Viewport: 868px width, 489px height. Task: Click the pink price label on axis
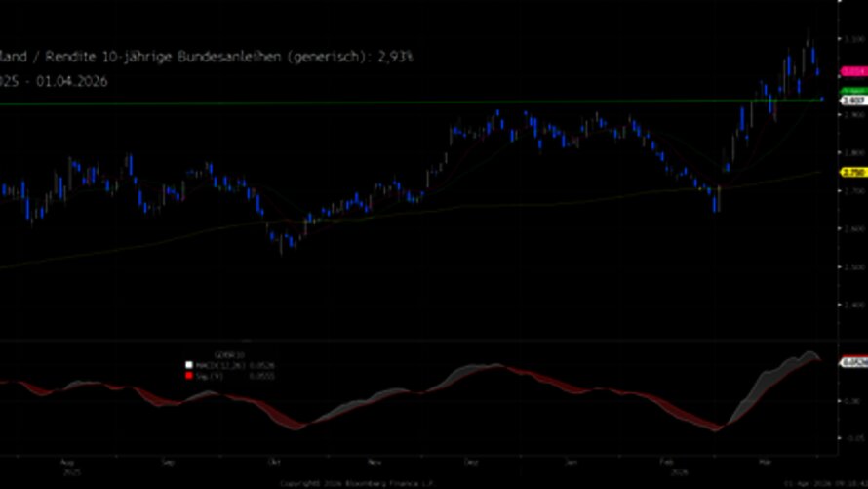coord(852,72)
